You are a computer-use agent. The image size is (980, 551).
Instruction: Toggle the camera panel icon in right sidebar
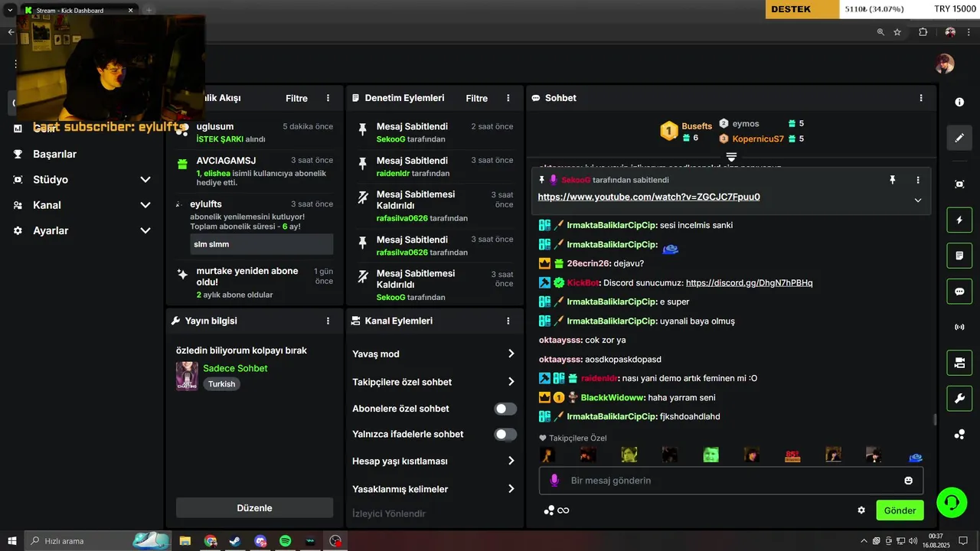(959, 363)
